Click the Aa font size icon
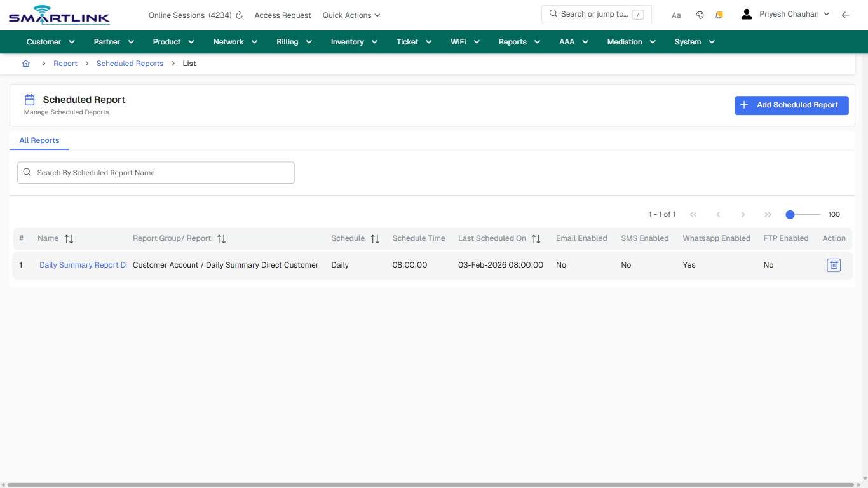The image size is (868, 488). [676, 15]
